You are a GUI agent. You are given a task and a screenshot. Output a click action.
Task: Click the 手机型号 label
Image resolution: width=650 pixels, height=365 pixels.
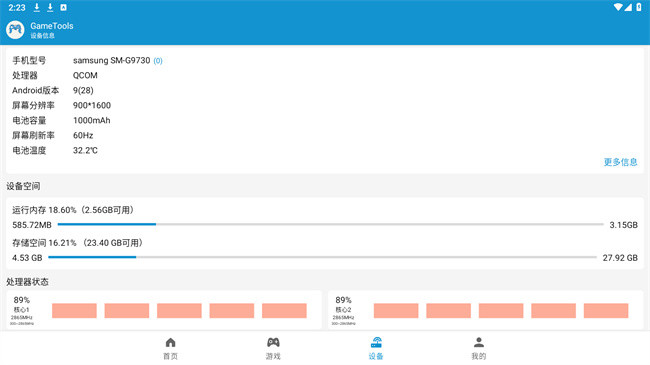click(29, 61)
